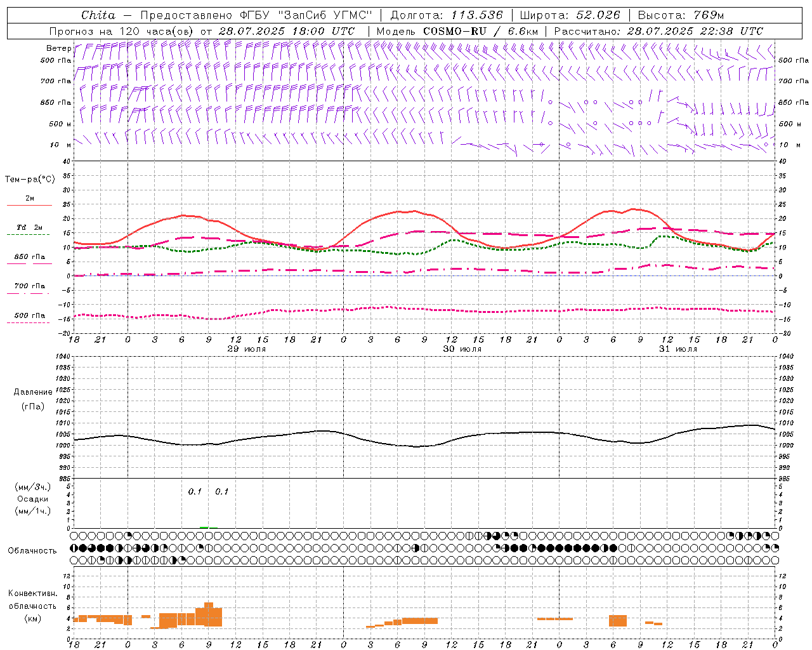Click the "(мм/1ч.)" precipitation unit label
812x650 pixels.
point(33,511)
